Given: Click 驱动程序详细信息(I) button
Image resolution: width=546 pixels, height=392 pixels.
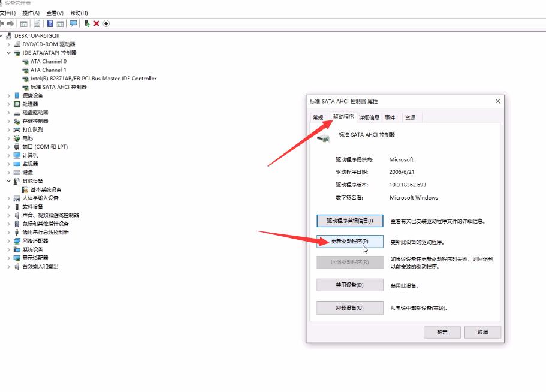Looking at the screenshot, I should 350,221.
